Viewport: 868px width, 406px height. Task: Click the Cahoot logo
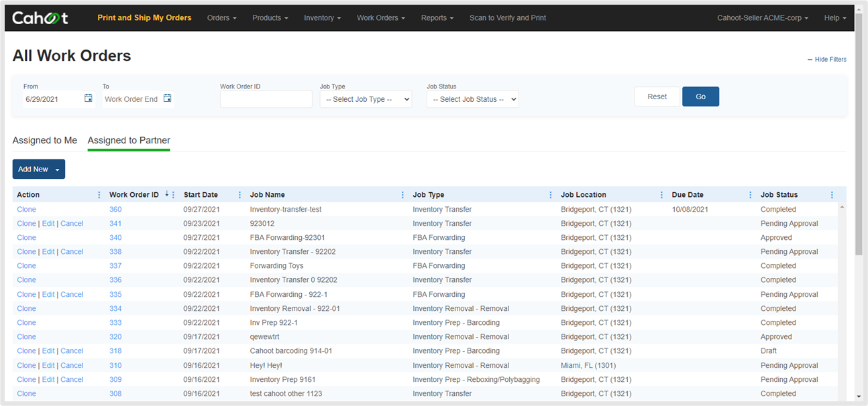tap(40, 18)
